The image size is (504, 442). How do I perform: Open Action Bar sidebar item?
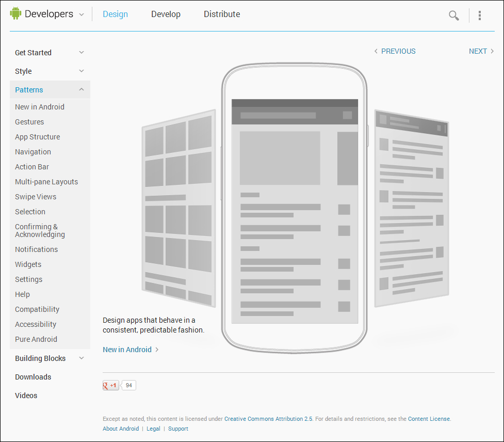32,167
